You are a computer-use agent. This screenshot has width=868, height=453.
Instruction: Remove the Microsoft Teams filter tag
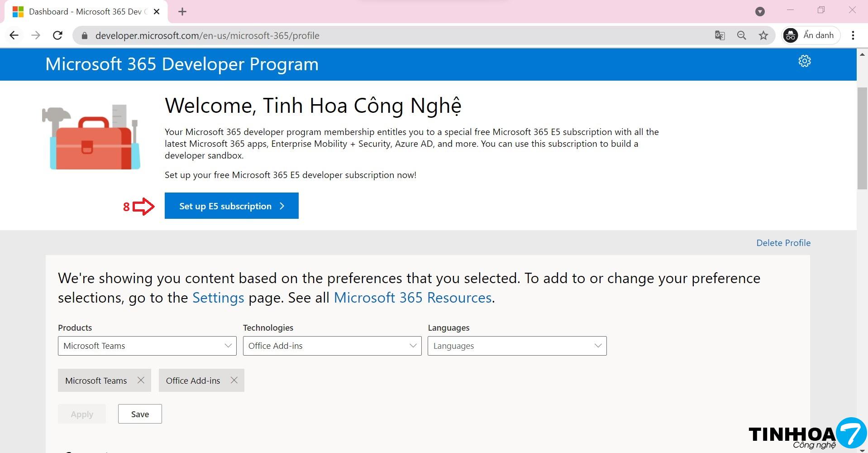[x=141, y=380]
